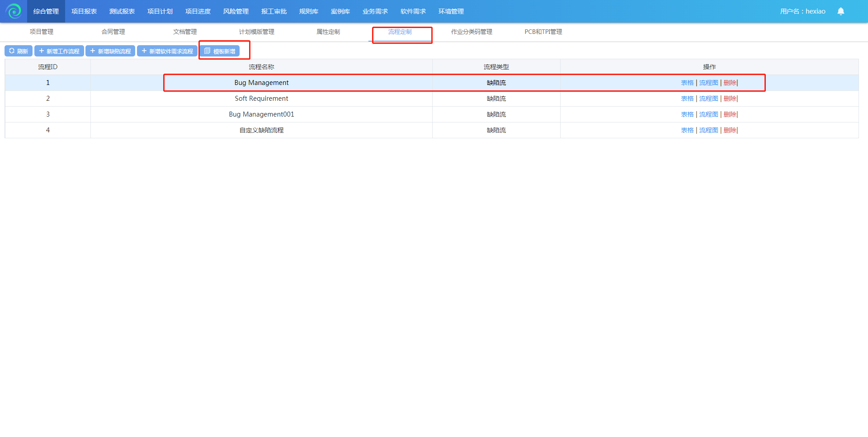Click 新增软件需求流程 plus button
The image size is (868, 437).
167,51
